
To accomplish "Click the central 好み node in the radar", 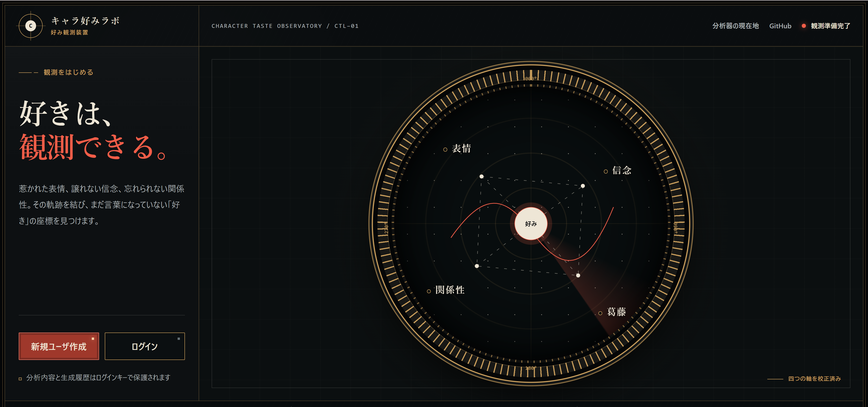I will [x=531, y=224].
